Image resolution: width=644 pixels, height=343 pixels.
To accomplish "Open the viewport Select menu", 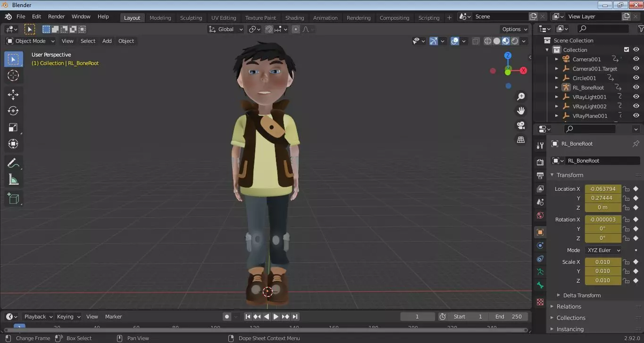I will point(88,41).
